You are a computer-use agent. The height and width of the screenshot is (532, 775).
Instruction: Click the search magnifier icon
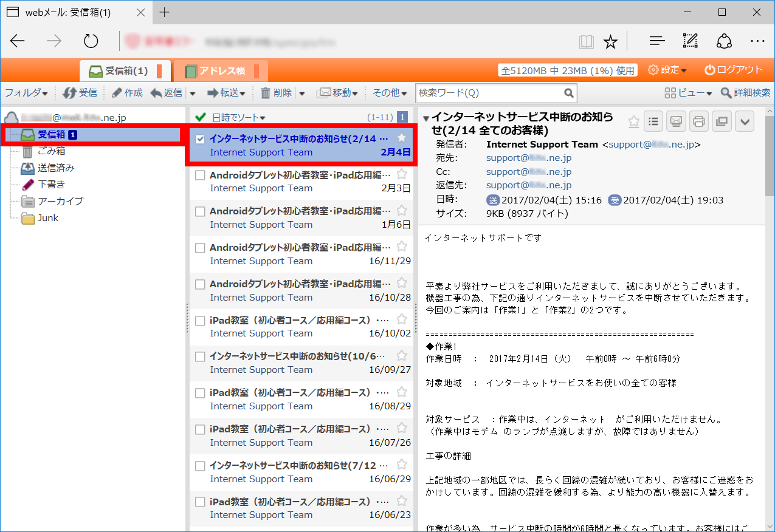point(568,93)
